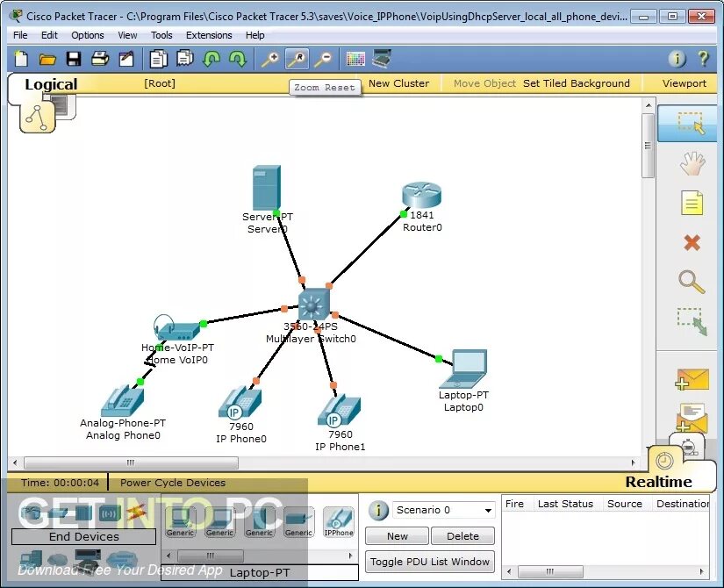Select the red X Delete tool
Image resolution: width=724 pixels, height=588 pixels.
pyautogui.click(x=692, y=242)
